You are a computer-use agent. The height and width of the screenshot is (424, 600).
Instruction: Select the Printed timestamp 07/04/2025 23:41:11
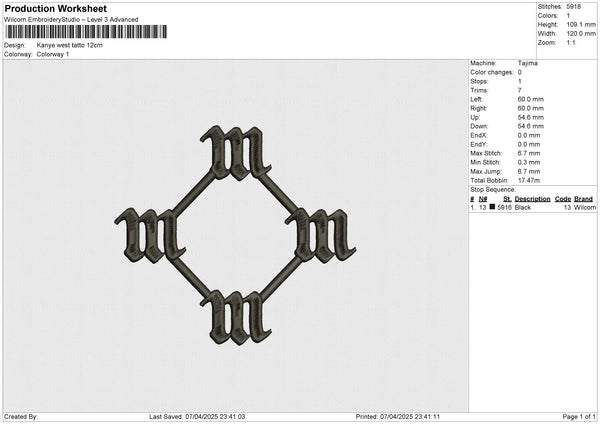tap(410, 417)
